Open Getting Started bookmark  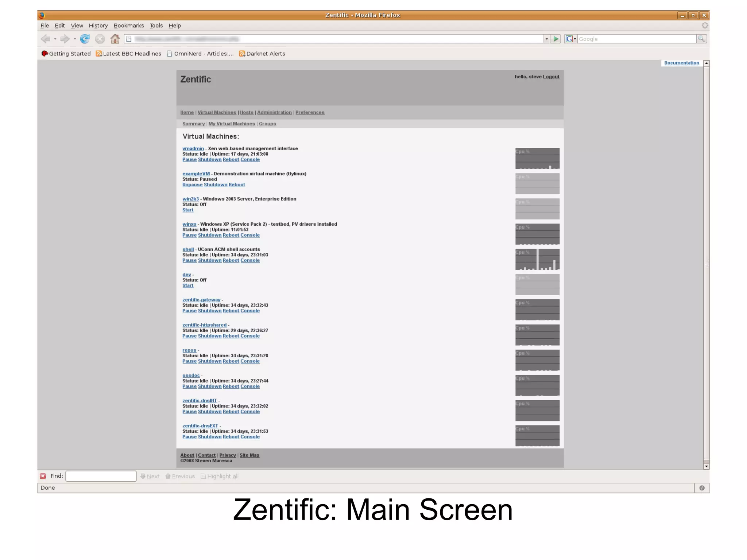pos(66,54)
